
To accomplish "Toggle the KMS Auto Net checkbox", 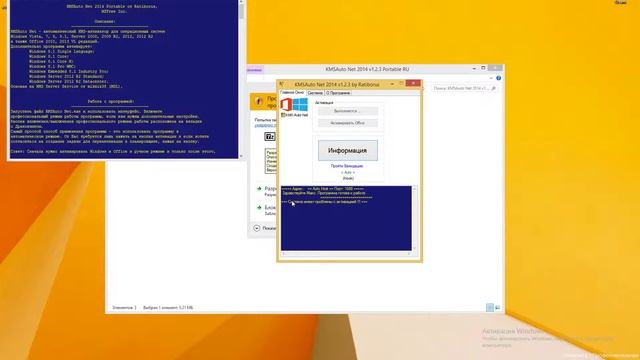I will click(x=283, y=116).
